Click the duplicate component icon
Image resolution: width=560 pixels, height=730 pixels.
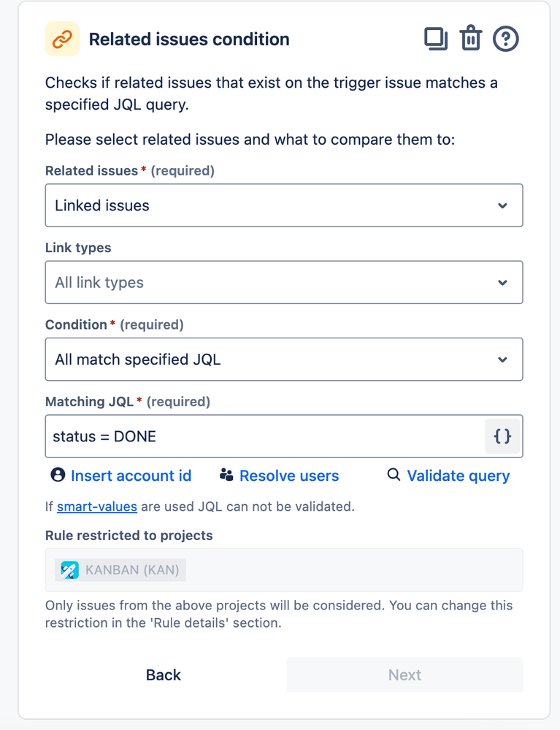[436, 39]
